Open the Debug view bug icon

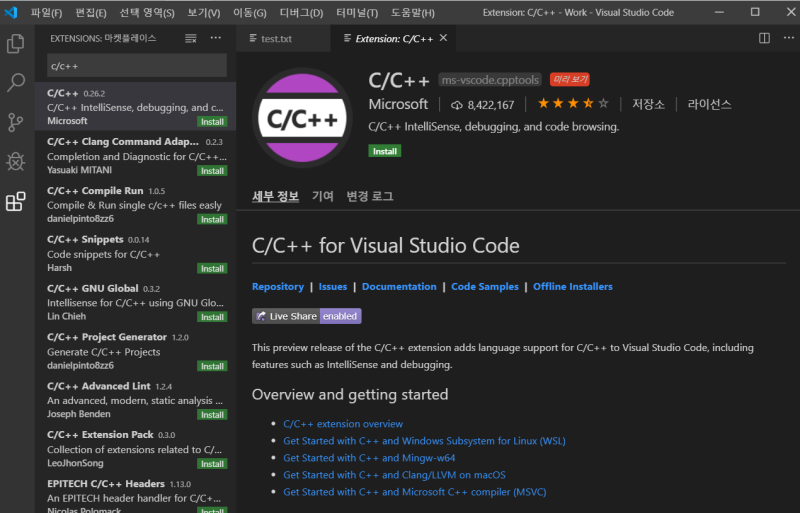click(x=15, y=161)
